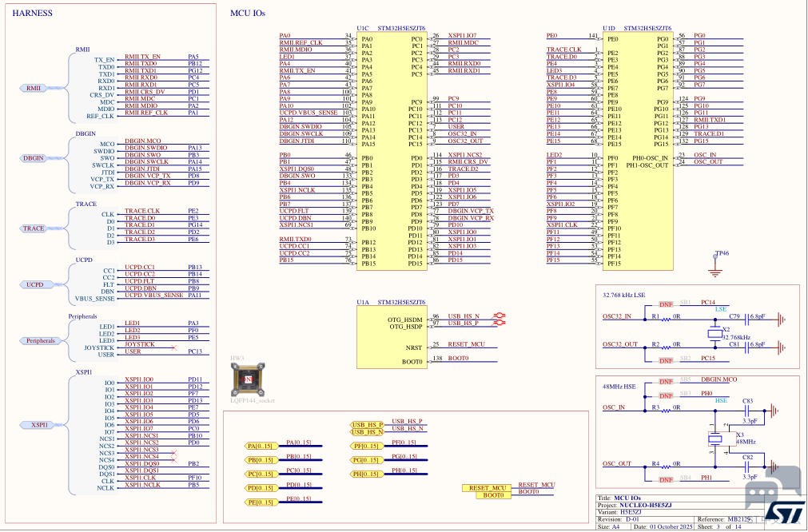
Task: Select the TP46 ground test point
Action: click(714, 264)
